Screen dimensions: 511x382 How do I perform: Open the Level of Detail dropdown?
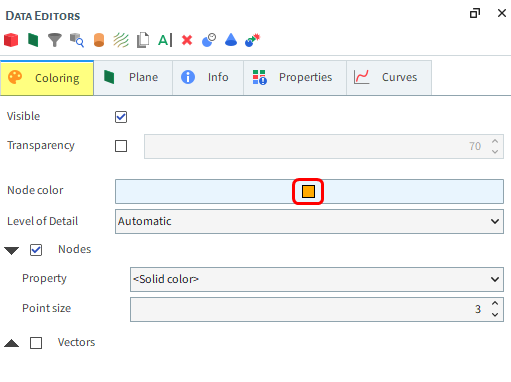(309, 221)
